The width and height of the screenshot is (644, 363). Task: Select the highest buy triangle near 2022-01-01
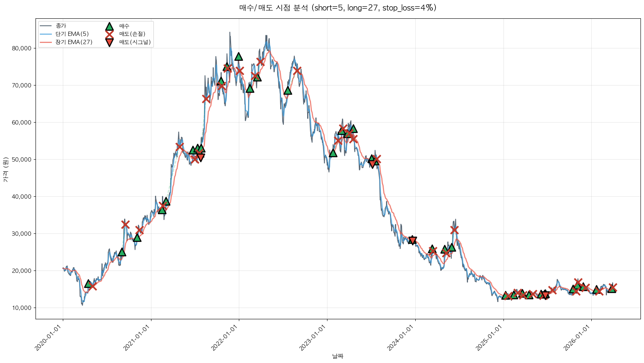[x=238, y=57]
